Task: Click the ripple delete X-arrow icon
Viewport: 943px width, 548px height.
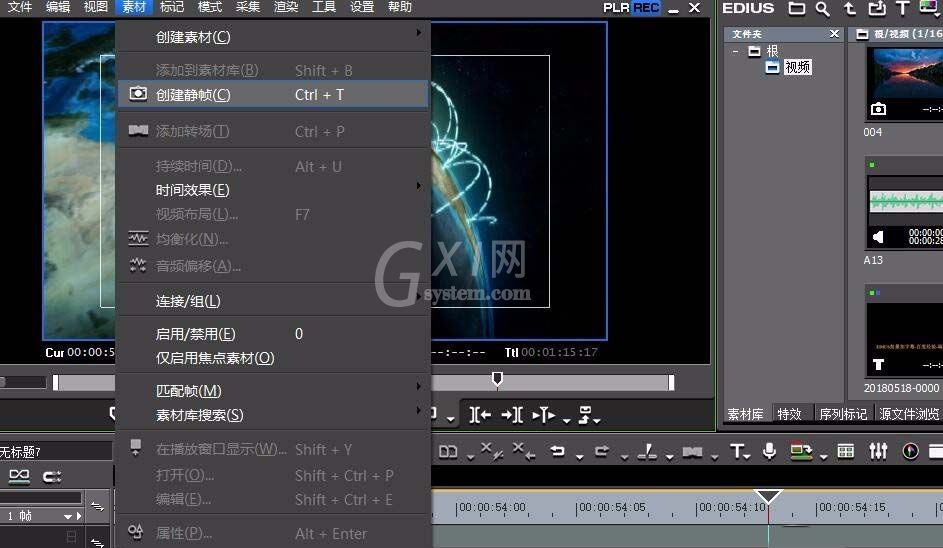Action: coord(523,451)
